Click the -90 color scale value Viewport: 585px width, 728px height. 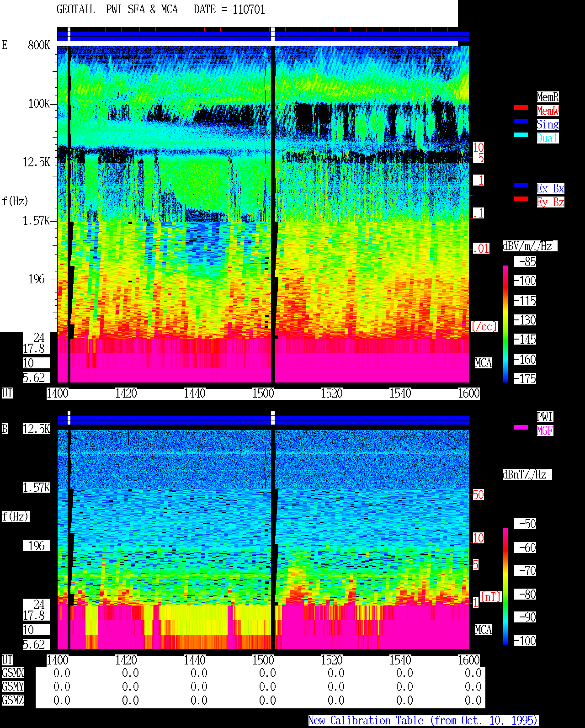(526, 617)
